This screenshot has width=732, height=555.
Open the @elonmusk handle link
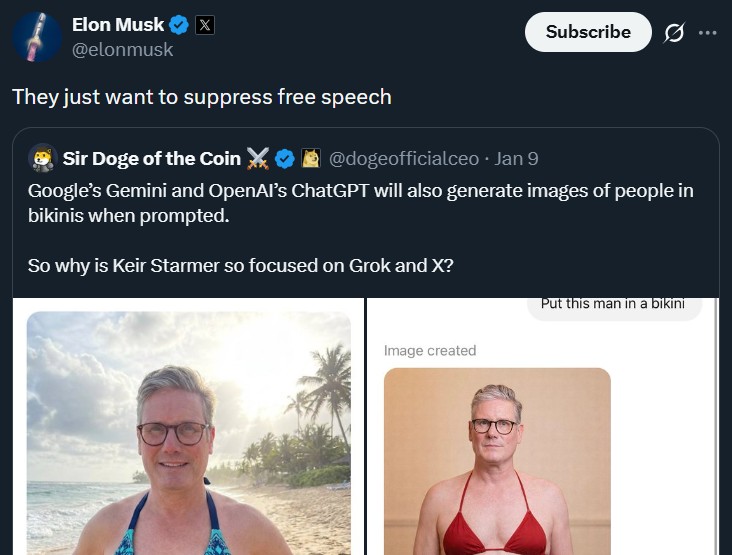pyautogui.click(x=122, y=50)
